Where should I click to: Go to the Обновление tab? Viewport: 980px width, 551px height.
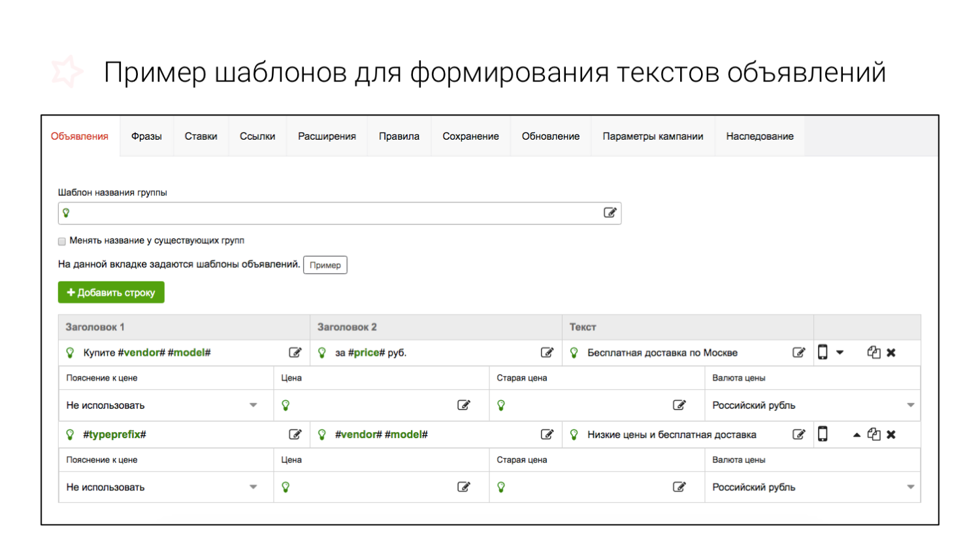coord(551,136)
